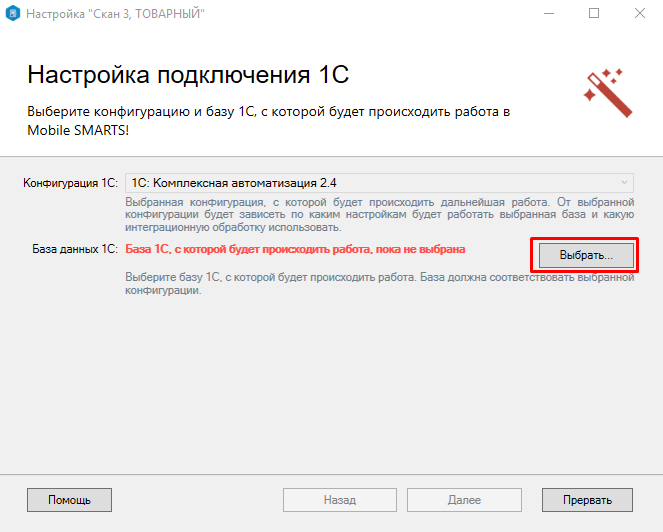Click the Выбрать... button to choose database
Screen dimensions: 663x532
point(586,255)
